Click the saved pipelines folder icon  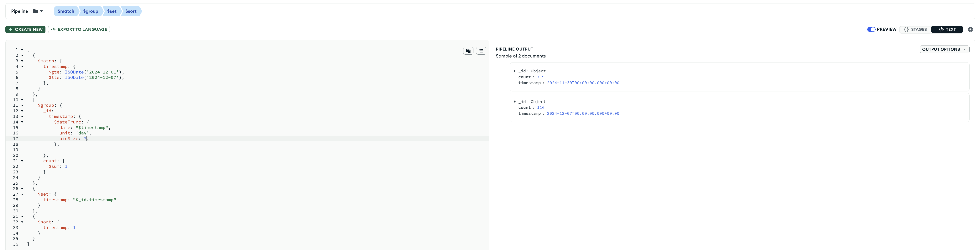coord(36,11)
